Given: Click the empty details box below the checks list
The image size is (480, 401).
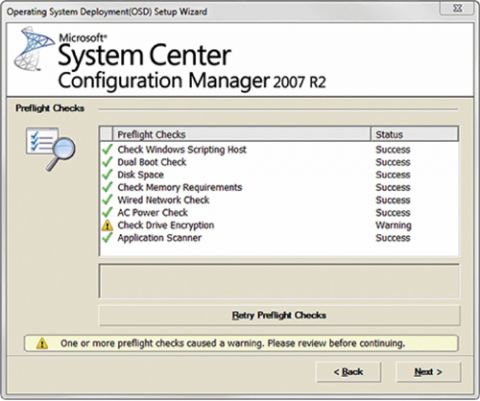Looking at the screenshot, I should 279,281.
